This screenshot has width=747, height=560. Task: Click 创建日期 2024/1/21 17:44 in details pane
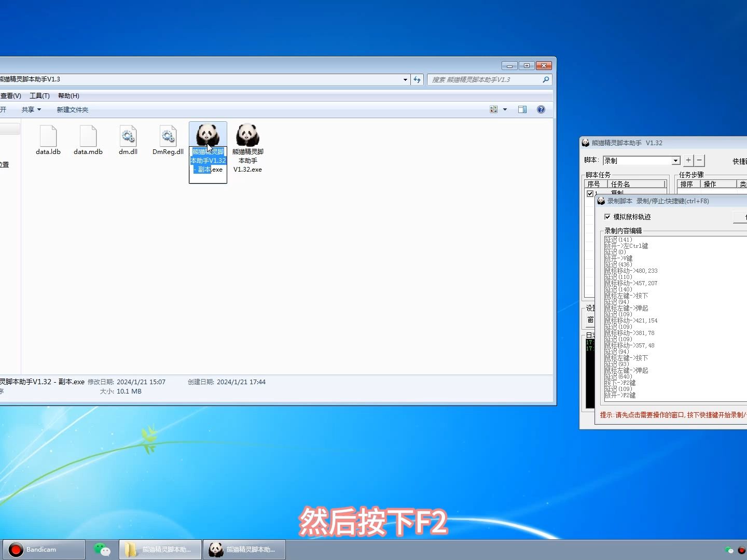(x=227, y=382)
